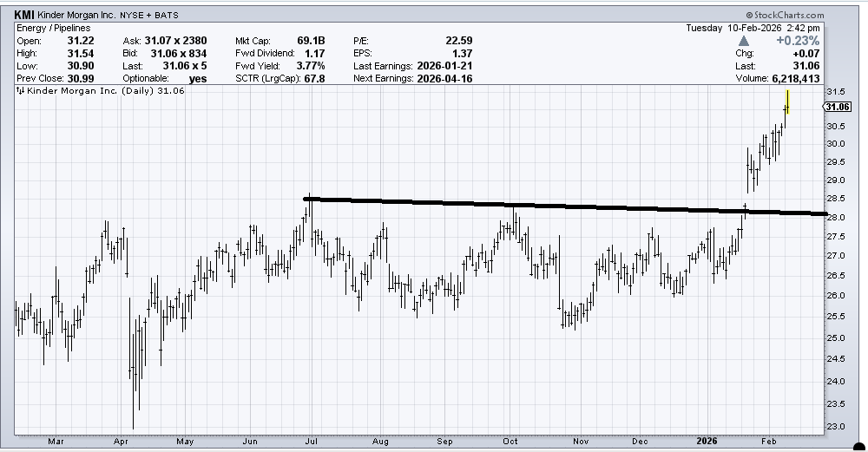Select the Energy / Pipelines sector label
868x452 pixels.
pos(54,28)
